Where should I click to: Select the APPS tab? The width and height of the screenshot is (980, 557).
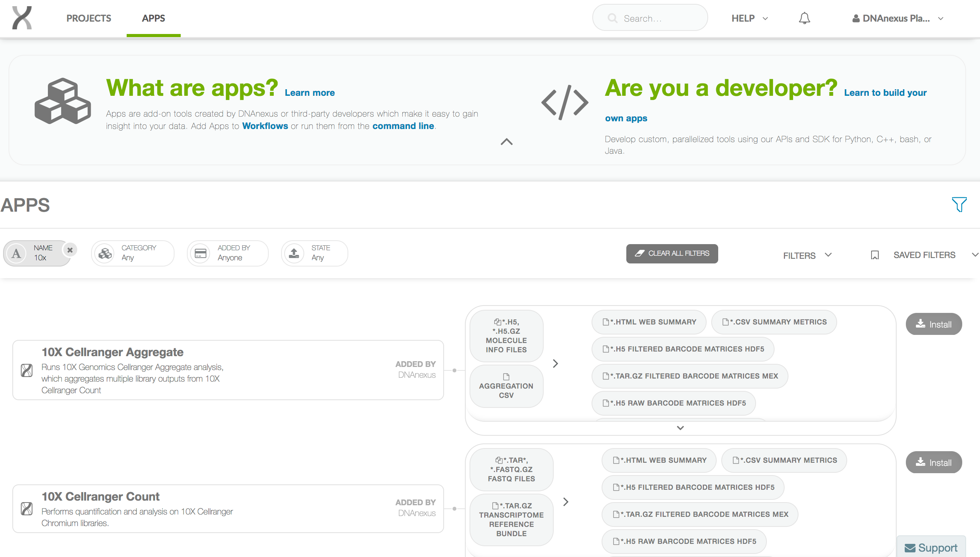pos(153,18)
